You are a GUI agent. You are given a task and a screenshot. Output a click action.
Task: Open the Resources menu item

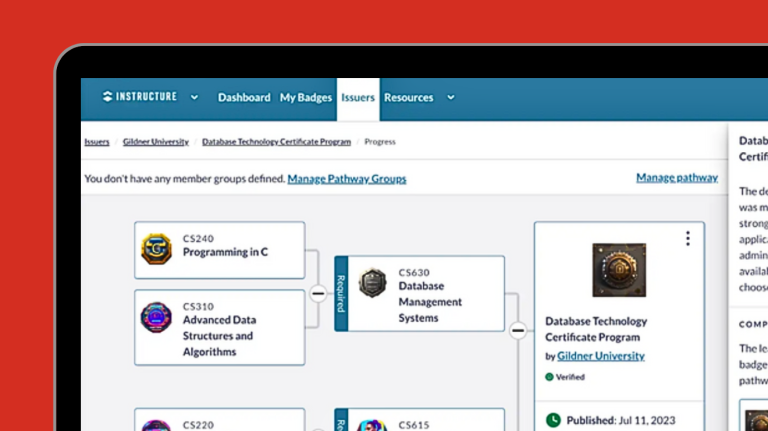408,97
